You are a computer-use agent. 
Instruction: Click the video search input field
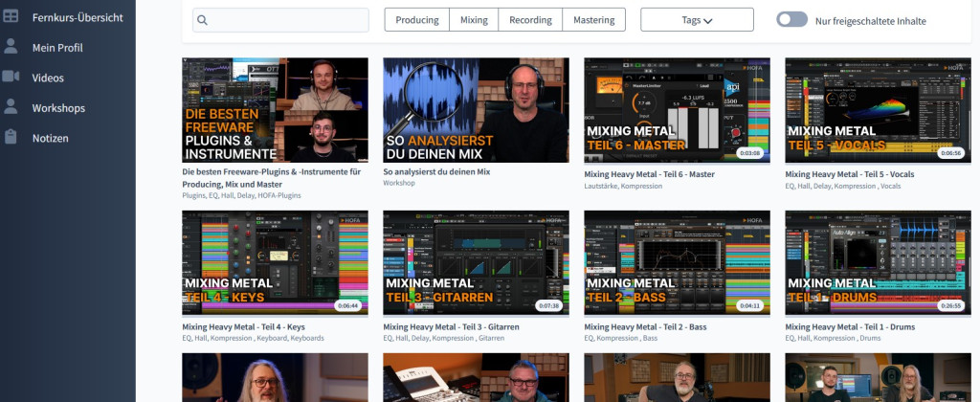pyautogui.click(x=280, y=20)
